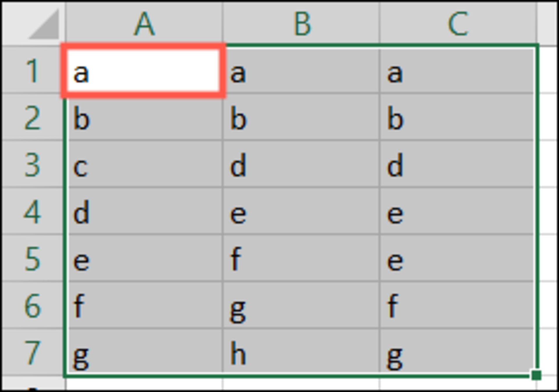Select row 5 header
The image size is (559, 392).
click(33, 258)
